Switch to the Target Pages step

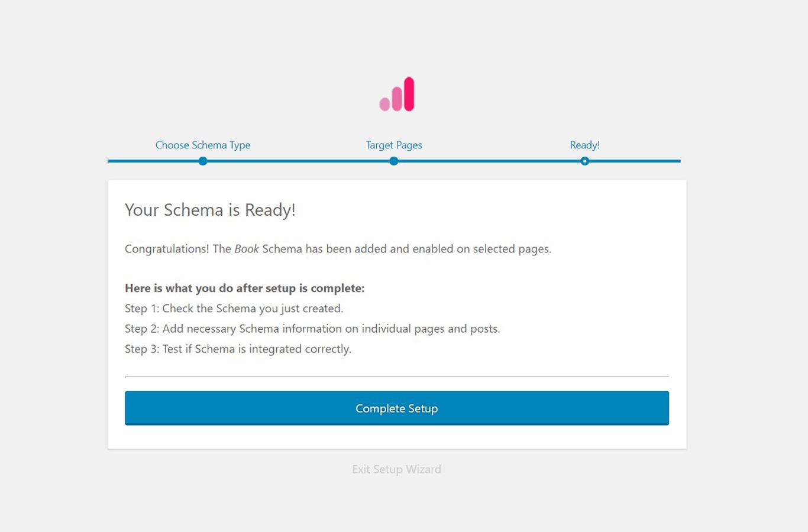point(394,145)
